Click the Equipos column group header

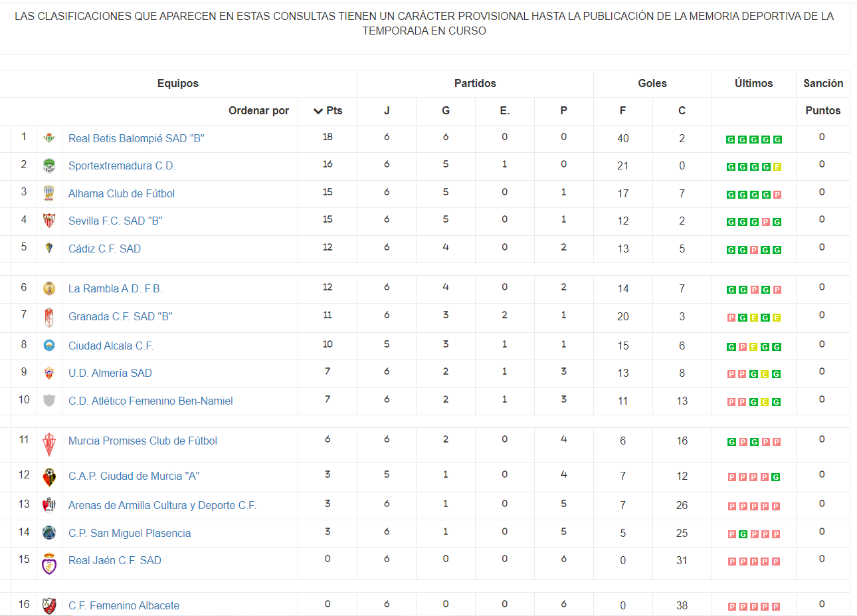click(178, 83)
